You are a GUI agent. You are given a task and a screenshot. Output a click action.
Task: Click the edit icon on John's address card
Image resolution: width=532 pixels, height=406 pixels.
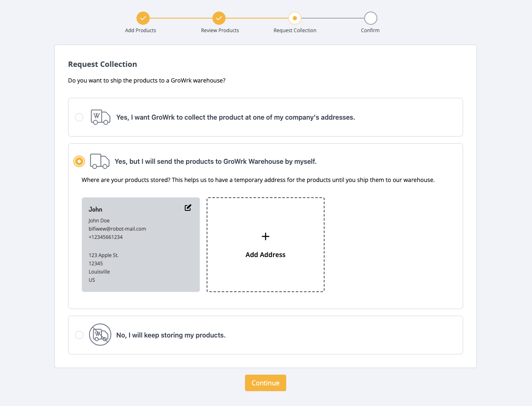click(x=188, y=208)
